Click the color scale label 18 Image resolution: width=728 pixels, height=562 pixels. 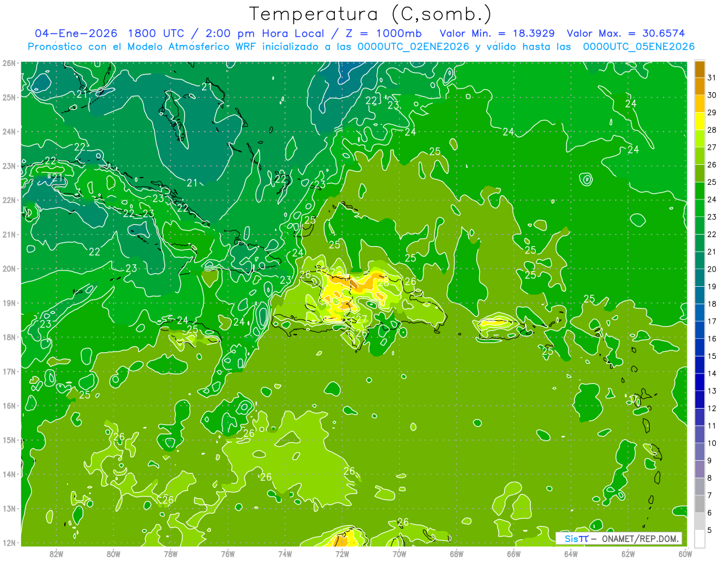[x=712, y=304]
